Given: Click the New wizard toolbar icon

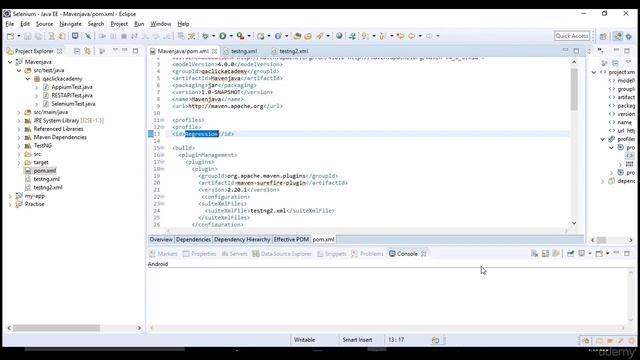Looking at the screenshot, I should pos(10,36).
